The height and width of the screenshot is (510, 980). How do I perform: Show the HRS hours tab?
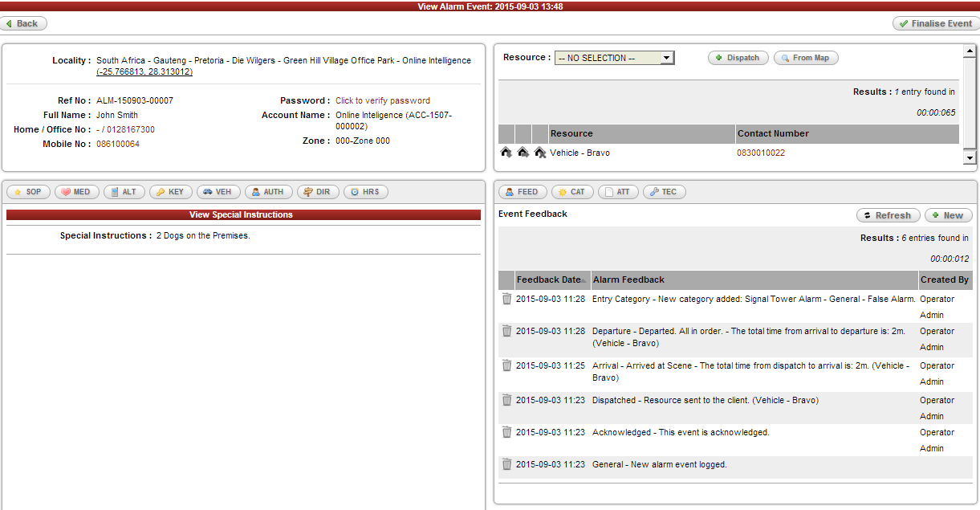tap(366, 192)
